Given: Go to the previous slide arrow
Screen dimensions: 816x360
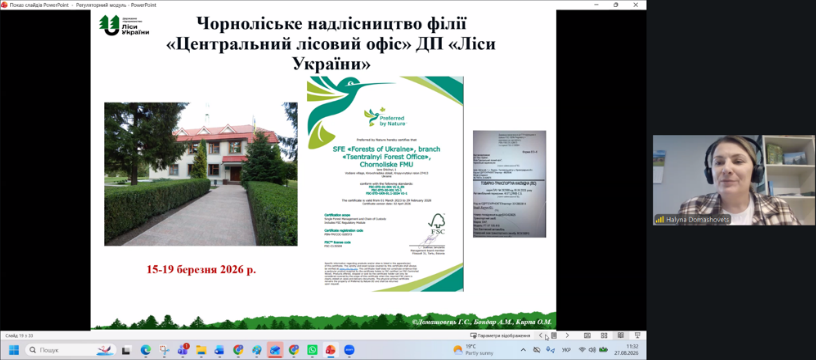Looking at the screenshot, I should pyautogui.click(x=540, y=336).
